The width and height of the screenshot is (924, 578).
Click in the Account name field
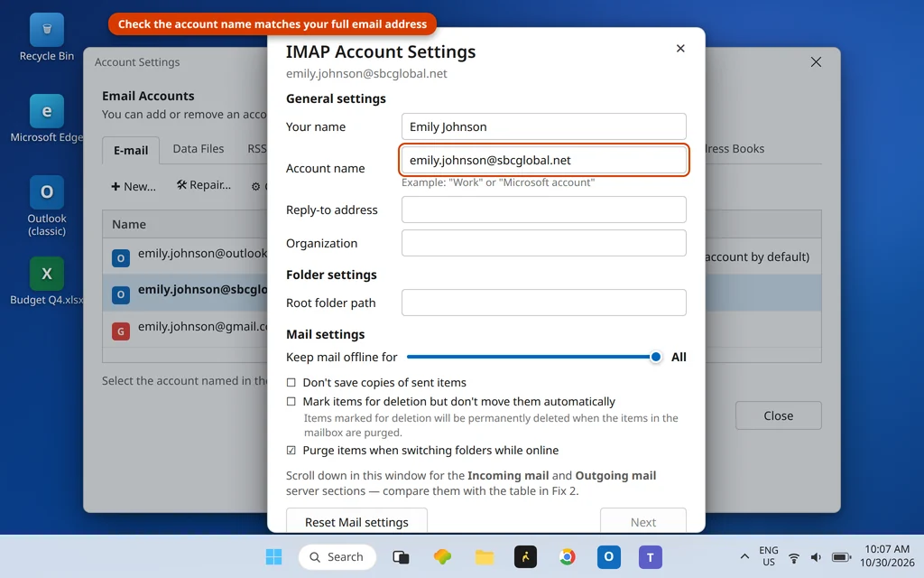(544, 160)
